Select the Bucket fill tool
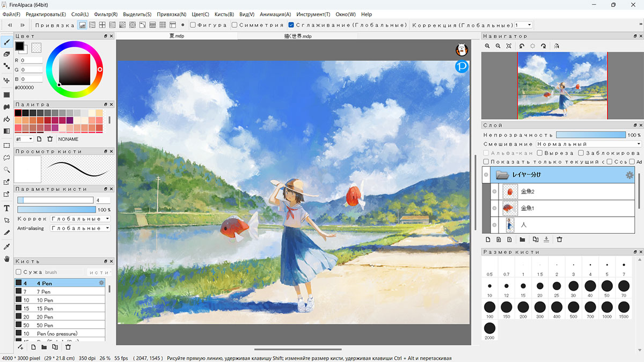This screenshot has width=644, height=362. [7, 119]
